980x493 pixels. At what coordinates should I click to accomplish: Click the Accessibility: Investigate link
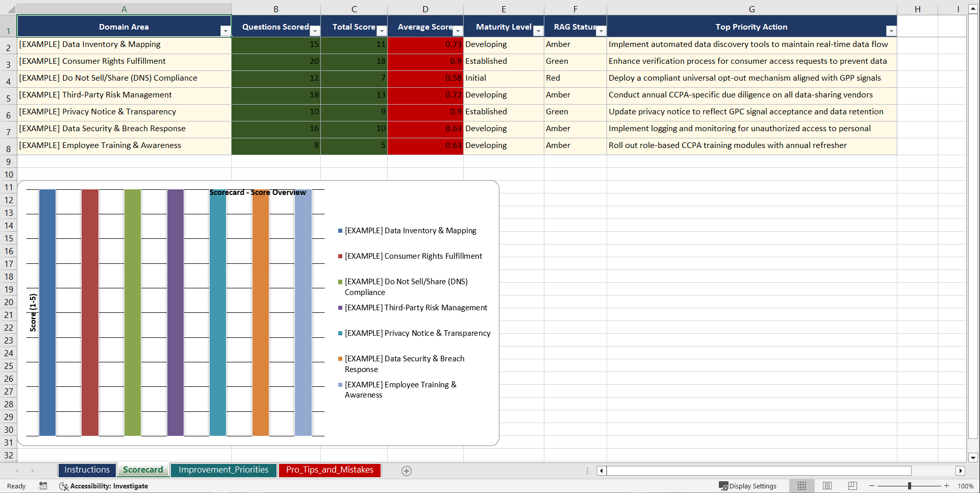point(109,486)
